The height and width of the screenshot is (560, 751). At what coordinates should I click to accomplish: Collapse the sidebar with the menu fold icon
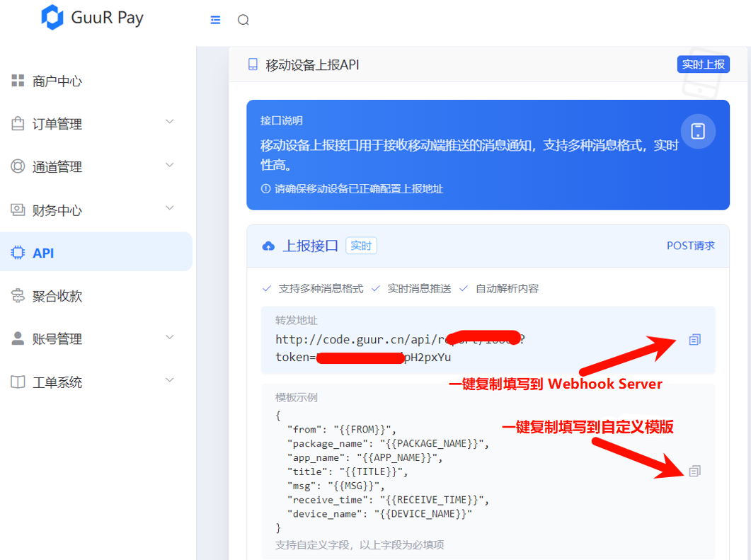coord(216,20)
